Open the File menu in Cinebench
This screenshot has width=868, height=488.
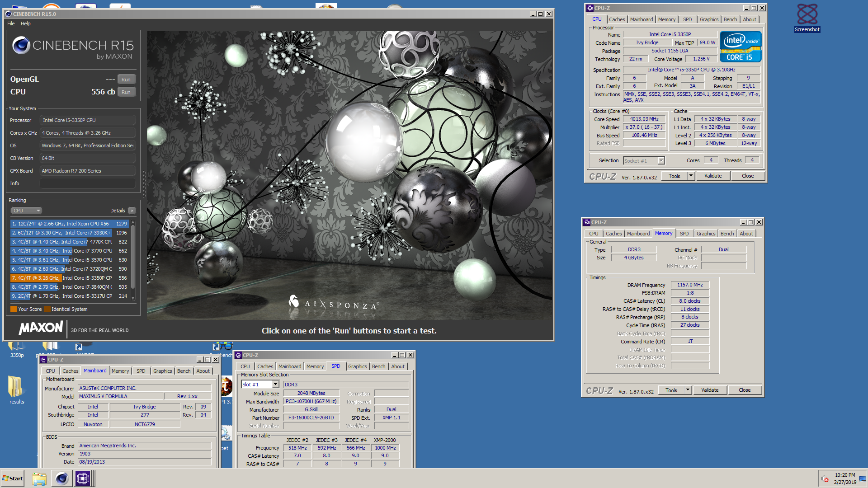(11, 23)
